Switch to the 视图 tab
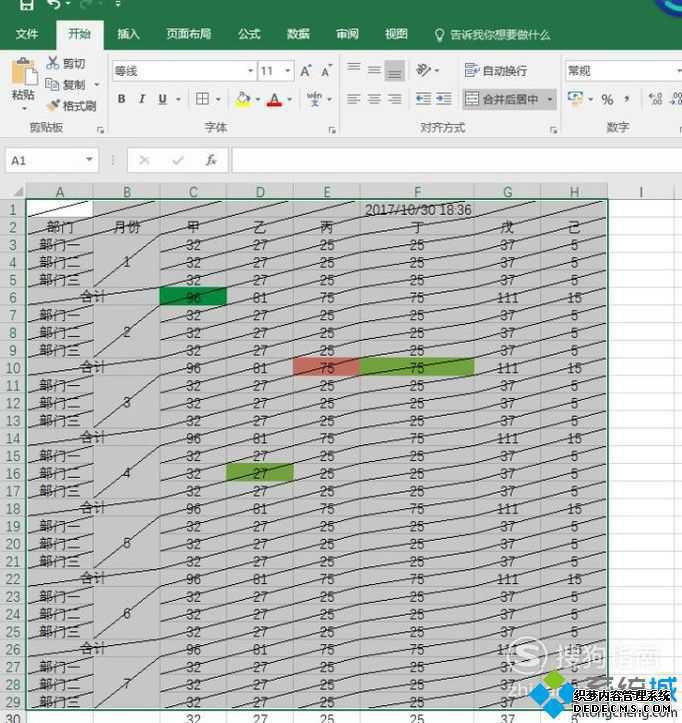This screenshot has width=682, height=723. [x=396, y=34]
